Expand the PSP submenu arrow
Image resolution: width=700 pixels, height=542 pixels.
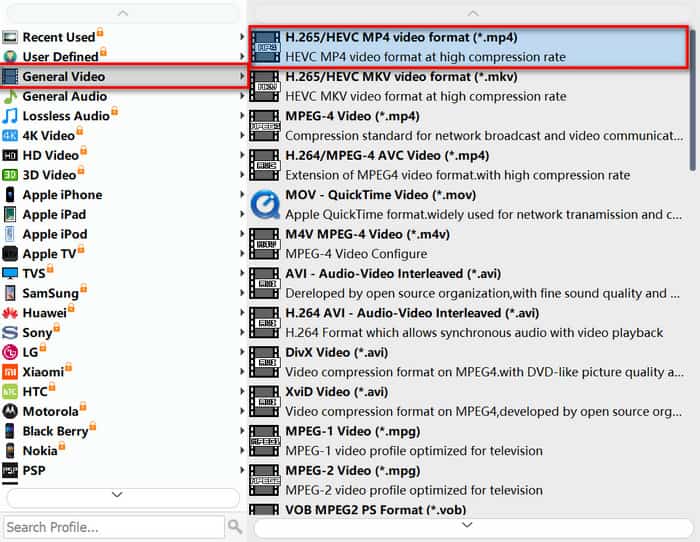click(242, 470)
